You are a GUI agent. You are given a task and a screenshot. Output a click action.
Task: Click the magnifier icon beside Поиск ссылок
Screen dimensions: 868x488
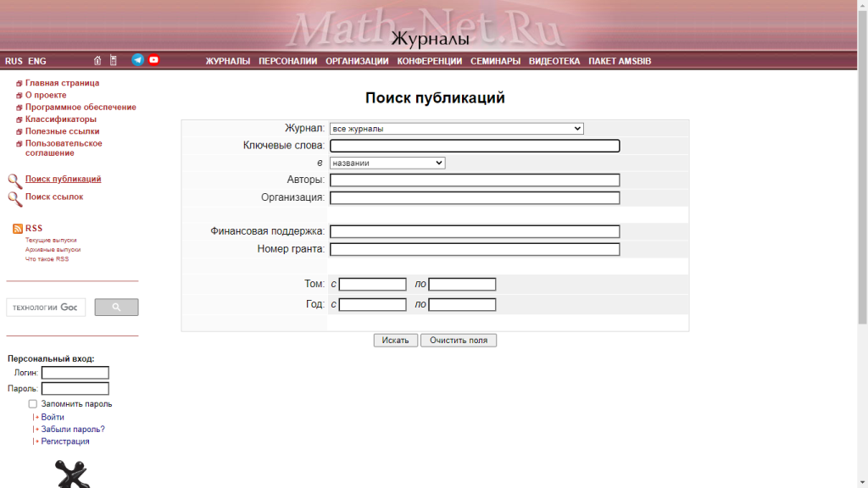(x=15, y=198)
